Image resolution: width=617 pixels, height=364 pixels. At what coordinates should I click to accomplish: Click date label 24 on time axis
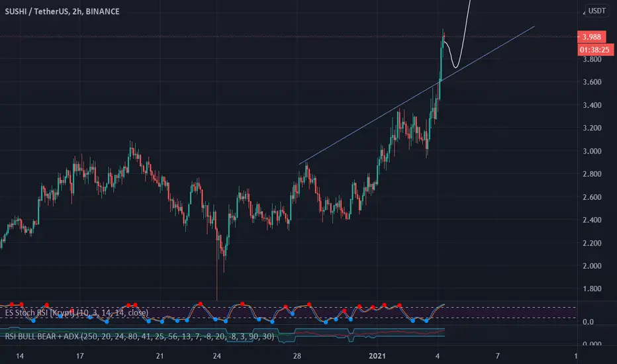[217, 356]
